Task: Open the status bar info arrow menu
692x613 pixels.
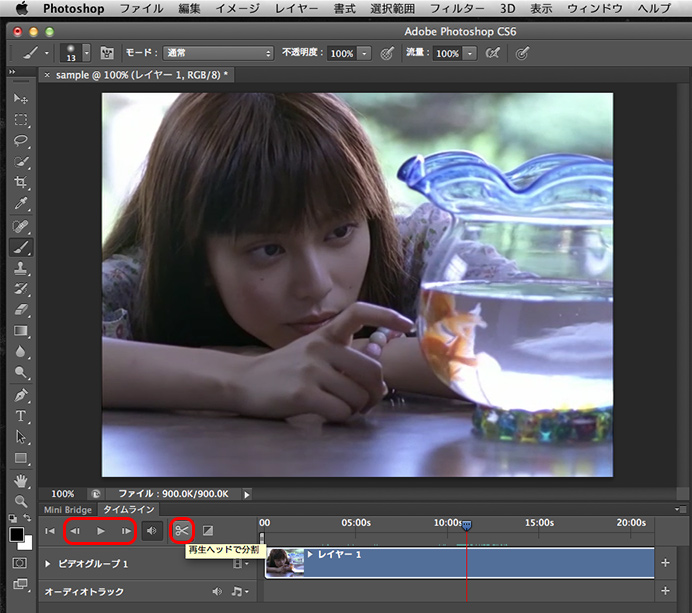Action: 247,494
